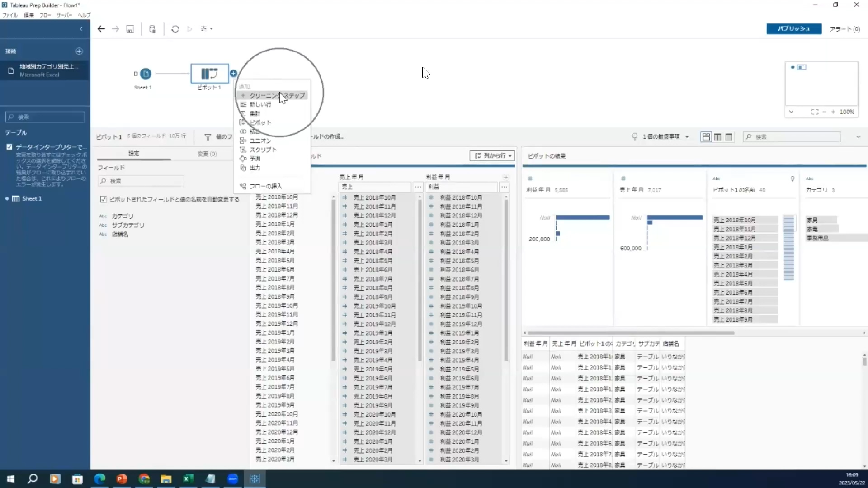Screen dimensions: 868x488
Task: Click the refresh data icon in toolbar
Action: tap(175, 29)
